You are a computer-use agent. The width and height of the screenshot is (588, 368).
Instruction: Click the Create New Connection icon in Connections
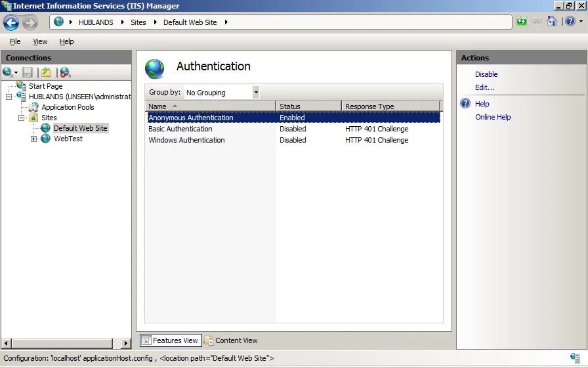pos(7,72)
